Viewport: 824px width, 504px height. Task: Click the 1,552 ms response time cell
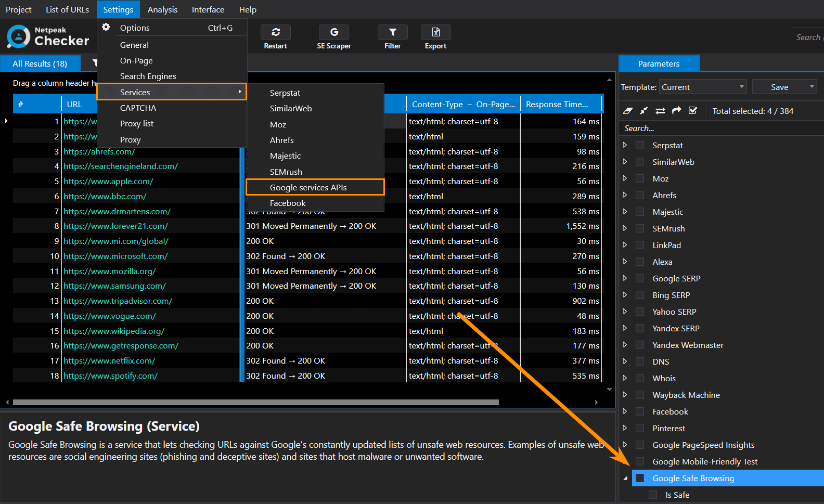(561, 226)
